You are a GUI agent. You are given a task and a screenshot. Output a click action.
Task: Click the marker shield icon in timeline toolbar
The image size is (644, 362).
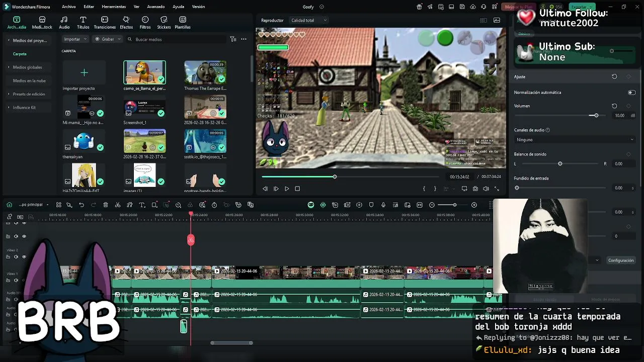[x=371, y=205]
